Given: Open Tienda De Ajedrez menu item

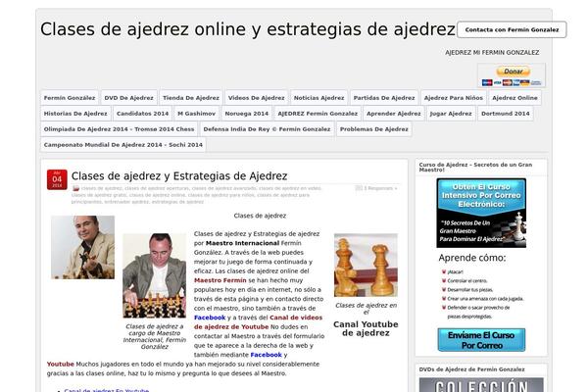Looking at the screenshot, I should [191, 98].
